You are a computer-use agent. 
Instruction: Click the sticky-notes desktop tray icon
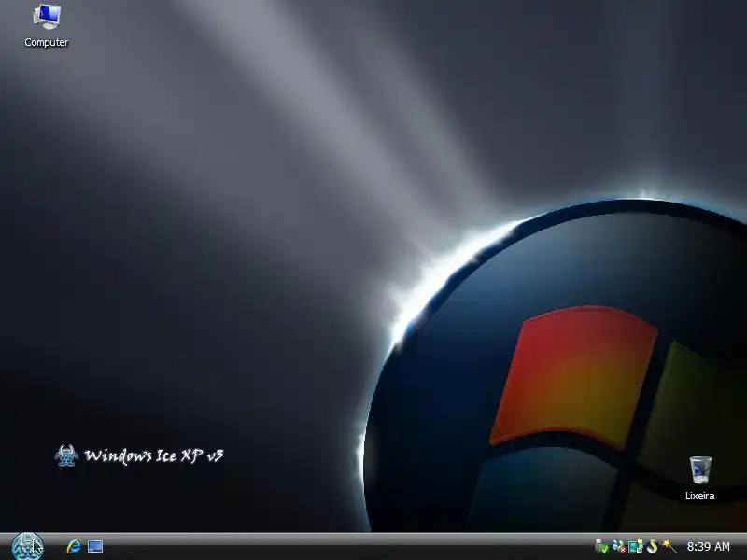(636, 546)
